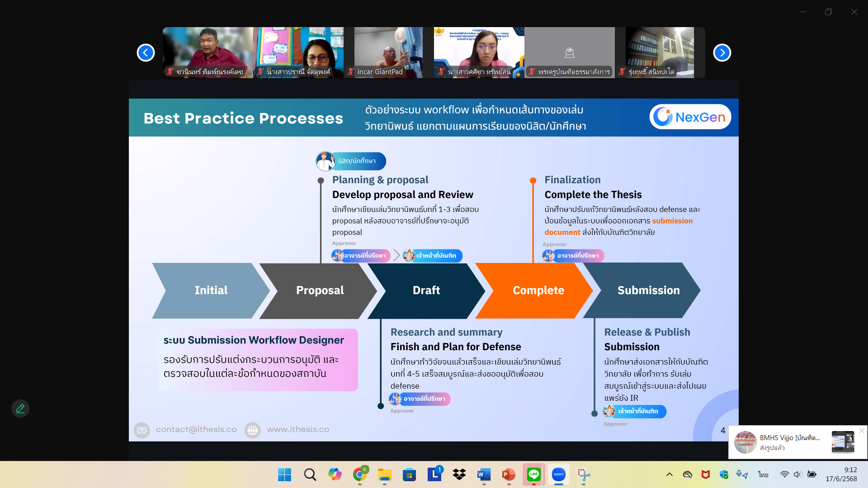Expand hidden system tray icons
Image resolution: width=868 pixels, height=488 pixels.
(x=670, y=474)
